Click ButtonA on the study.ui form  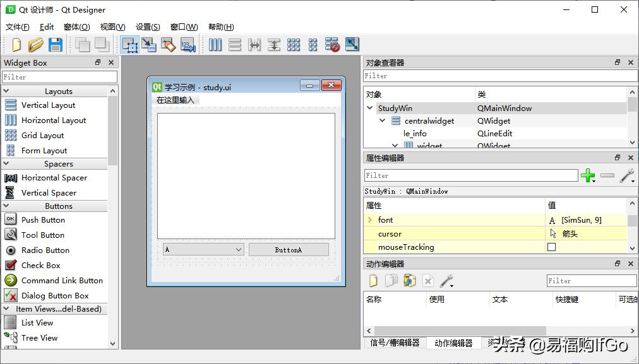pyautogui.click(x=289, y=249)
